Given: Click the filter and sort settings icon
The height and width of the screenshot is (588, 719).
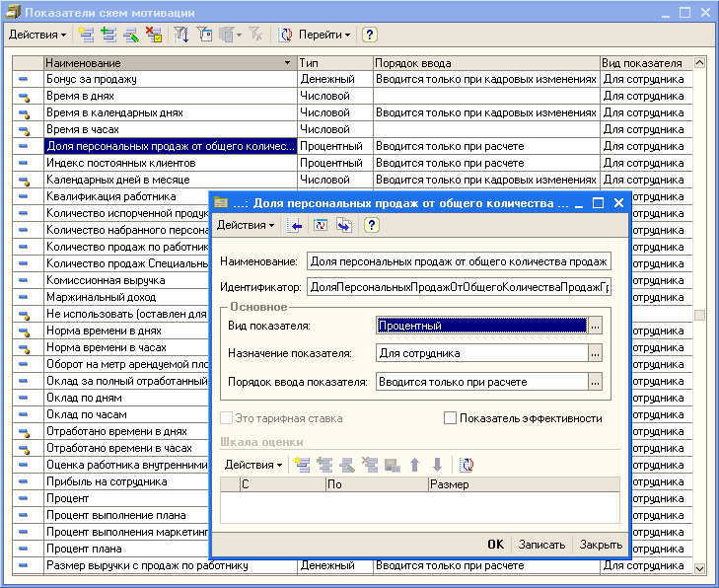Looking at the screenshot, I should tap(182, 35).
